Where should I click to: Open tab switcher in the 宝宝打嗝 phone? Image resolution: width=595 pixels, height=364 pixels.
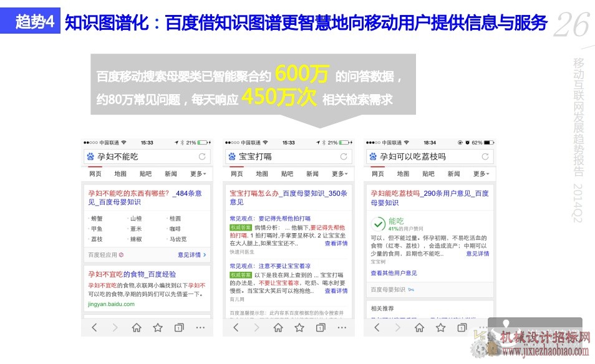click(321, 328)
